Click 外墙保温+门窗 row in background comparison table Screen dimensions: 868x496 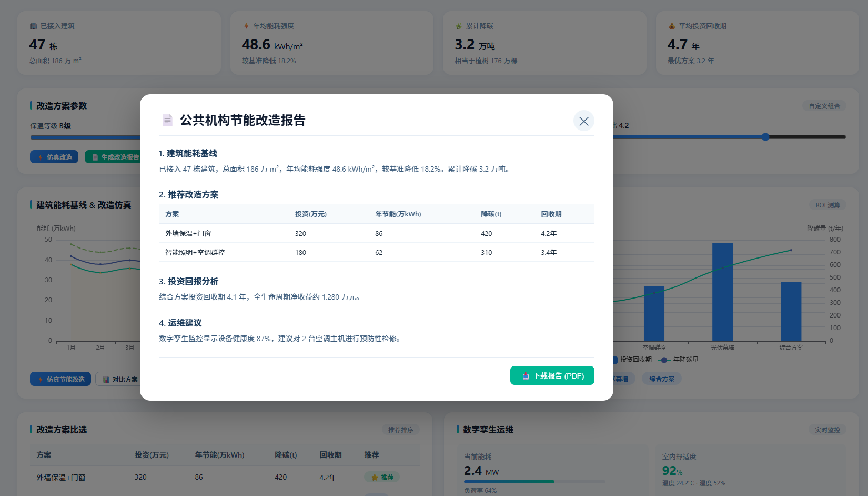225,477
